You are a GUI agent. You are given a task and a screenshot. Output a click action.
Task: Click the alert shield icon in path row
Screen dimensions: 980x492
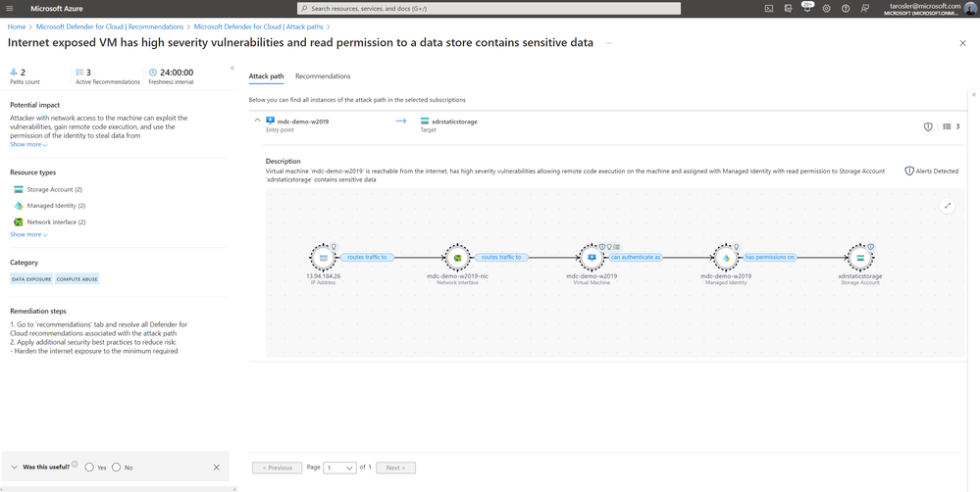(928, 126)
